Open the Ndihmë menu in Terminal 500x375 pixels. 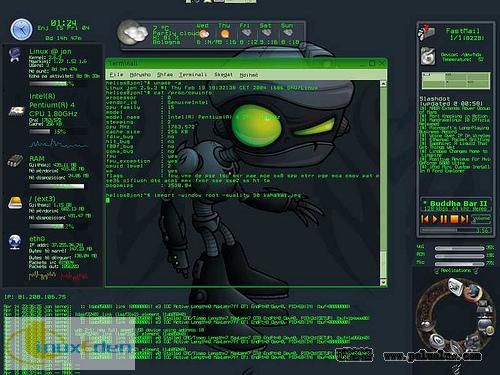pyautogui.click(x=249, y=75)
